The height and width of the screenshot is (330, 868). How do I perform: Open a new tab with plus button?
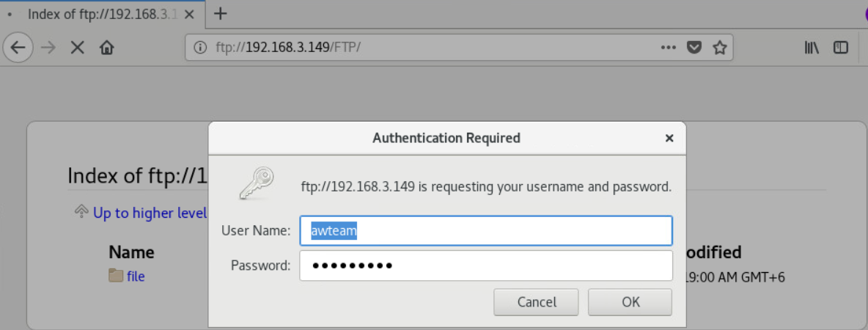point(221,14)
